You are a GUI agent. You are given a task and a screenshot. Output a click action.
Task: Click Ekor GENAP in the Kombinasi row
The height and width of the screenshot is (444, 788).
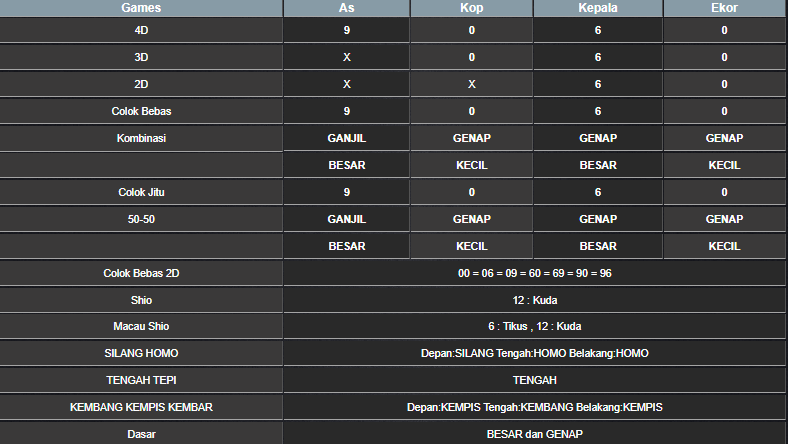pos(725,138)
